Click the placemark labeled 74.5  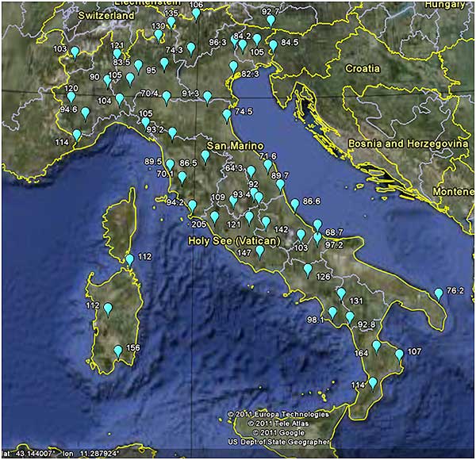[x=227, y=115]
